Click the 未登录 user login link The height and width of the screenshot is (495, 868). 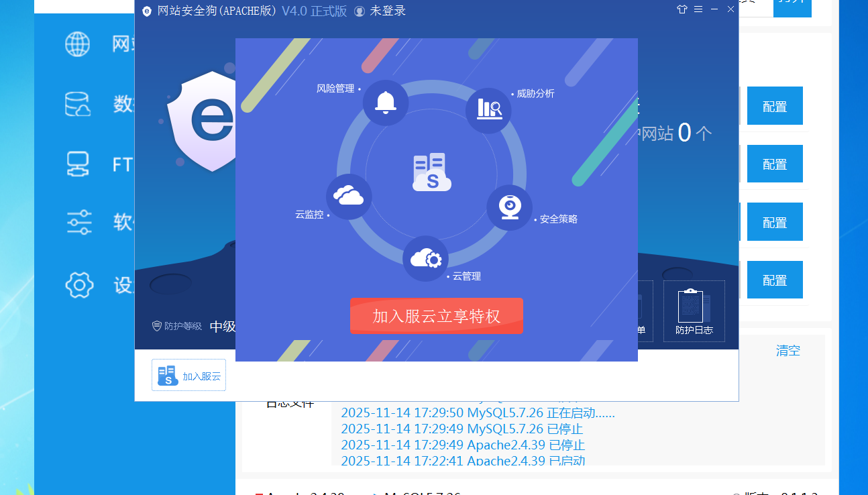[x=388, y=11]
